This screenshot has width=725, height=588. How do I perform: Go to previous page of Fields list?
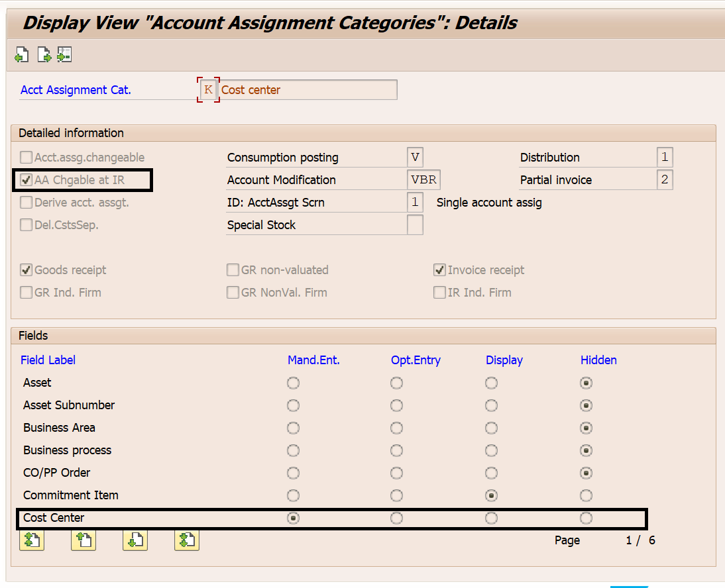click(84, 540)
